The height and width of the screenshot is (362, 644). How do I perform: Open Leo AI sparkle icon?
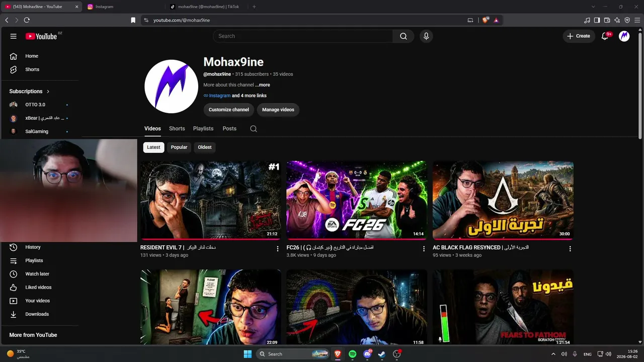[617, 20]
